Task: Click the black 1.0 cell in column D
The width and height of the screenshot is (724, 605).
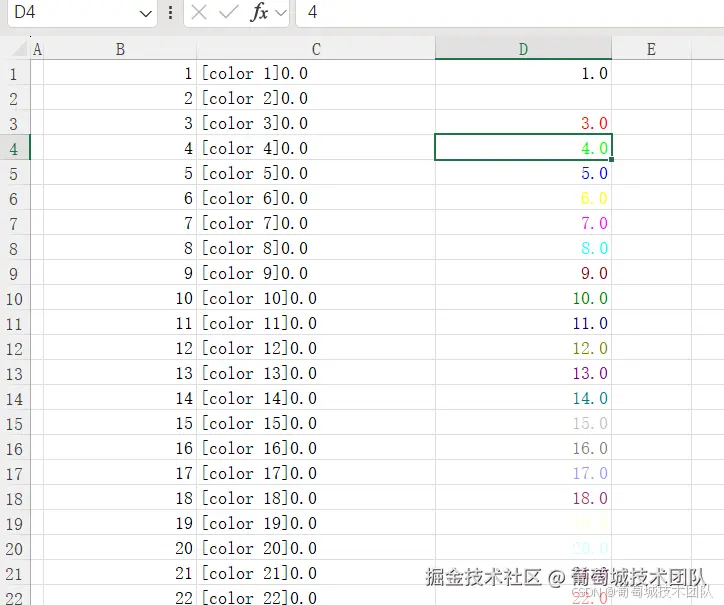Action: click(x=524, y=73)
